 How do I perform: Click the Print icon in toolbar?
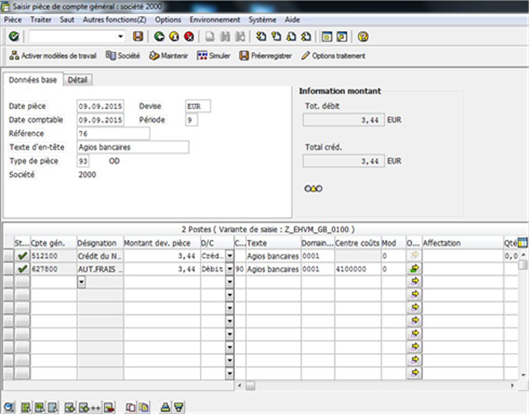[210, 36]
